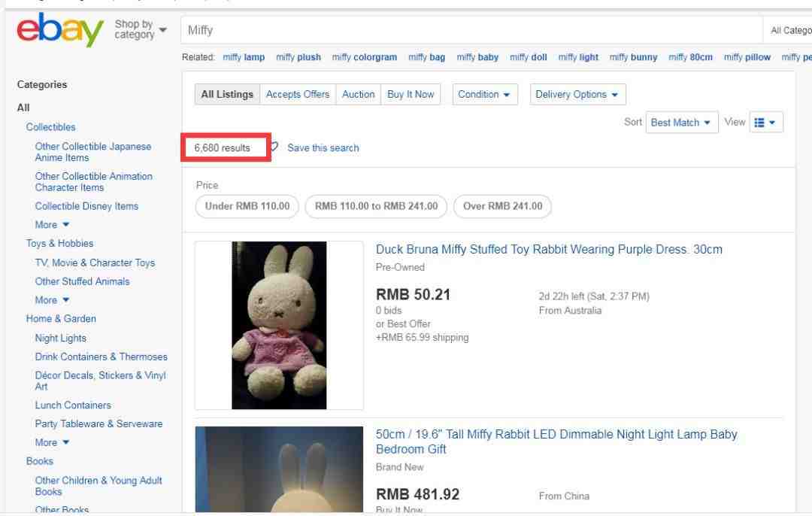Open Duck Bruna Miffy Stuffed Toy listing title
Viewport: 812px width, 516px height.
[x=549, y=249]
